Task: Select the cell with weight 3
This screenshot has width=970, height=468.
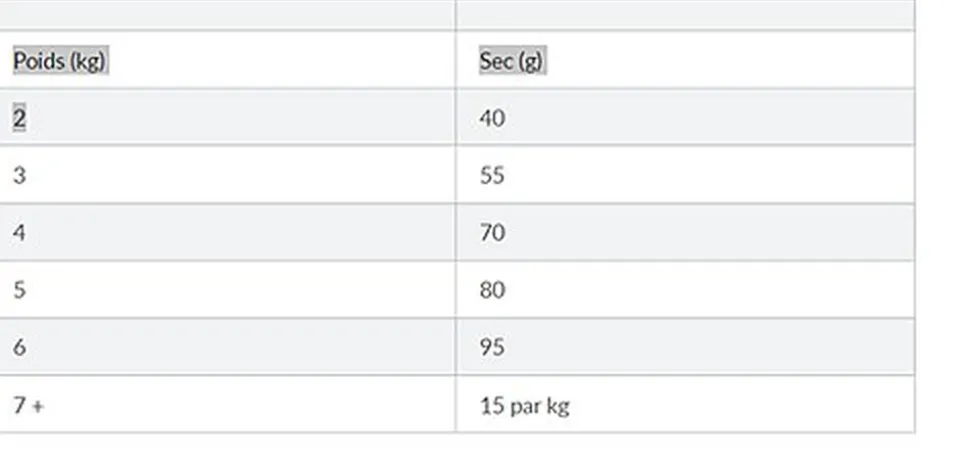Action: point(20,175)
